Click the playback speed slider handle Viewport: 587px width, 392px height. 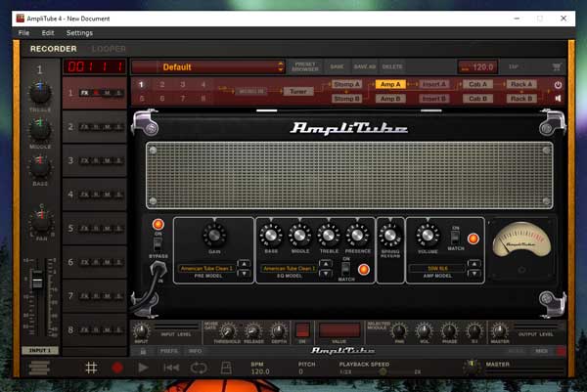383,371
